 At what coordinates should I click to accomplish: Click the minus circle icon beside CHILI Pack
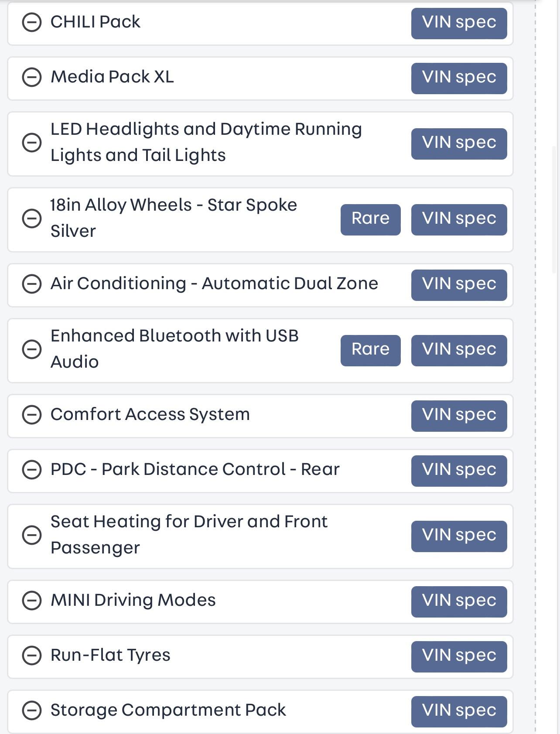32,22
